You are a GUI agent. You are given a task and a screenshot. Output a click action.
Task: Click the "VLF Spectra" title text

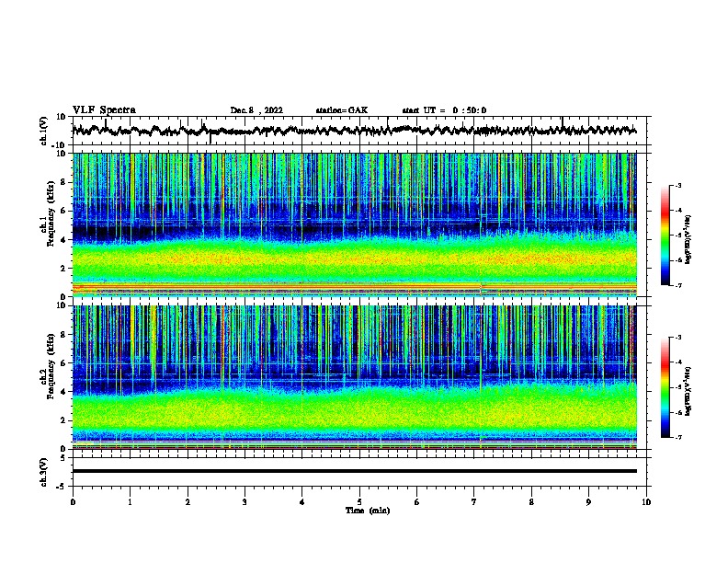(104, 110)
